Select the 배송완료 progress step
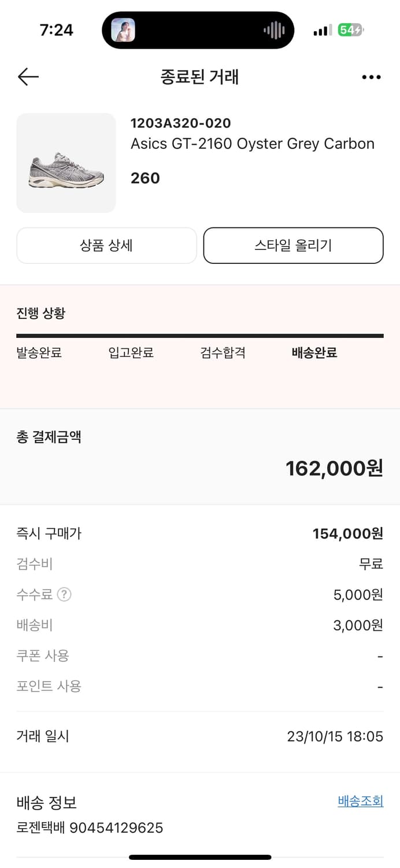Viewport: 400px width, 868px height. 314,353
